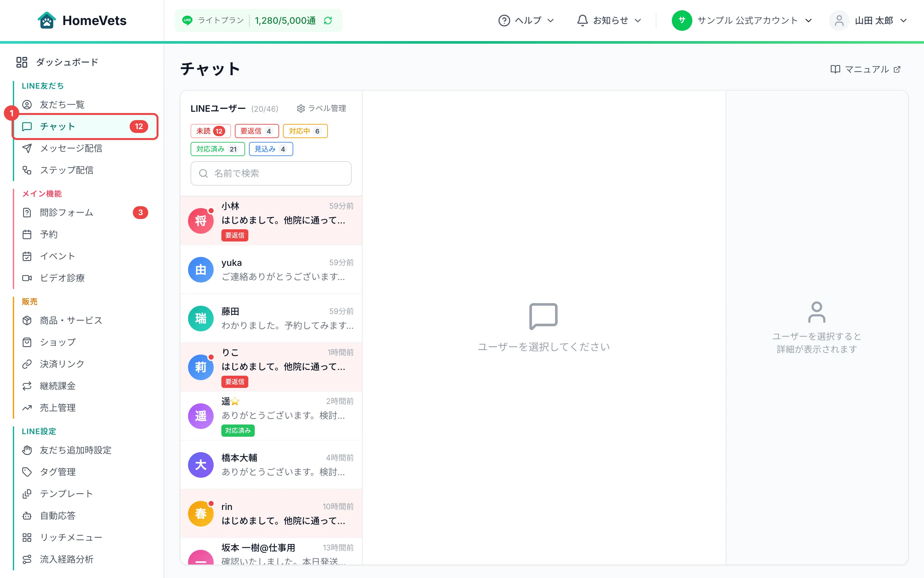Click the 自動応答 bot icon
The image size is (924, 578).
point(27,516)
